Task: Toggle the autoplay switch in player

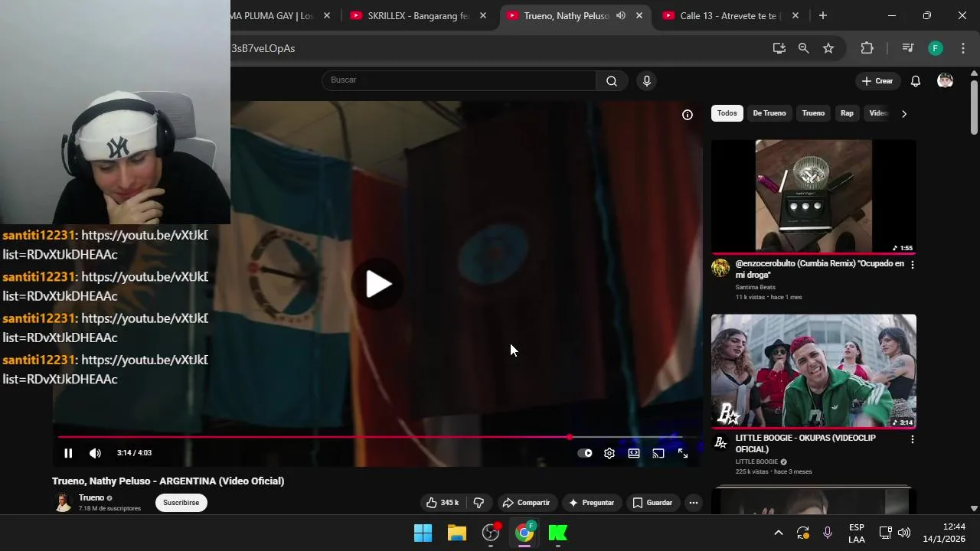Action: [x=585, y=453]
